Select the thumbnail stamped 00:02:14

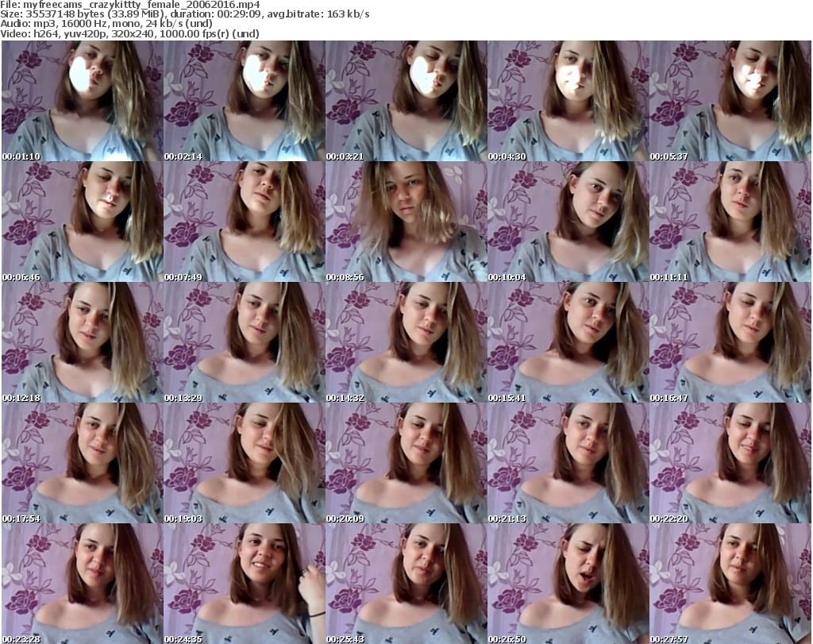pyautogui.click(x=245, y=101)
